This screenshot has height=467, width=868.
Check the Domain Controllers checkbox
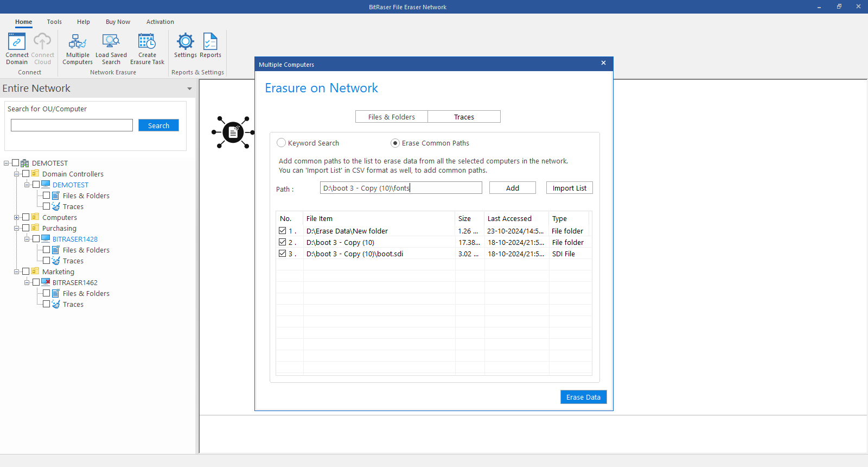pos(25,174)
